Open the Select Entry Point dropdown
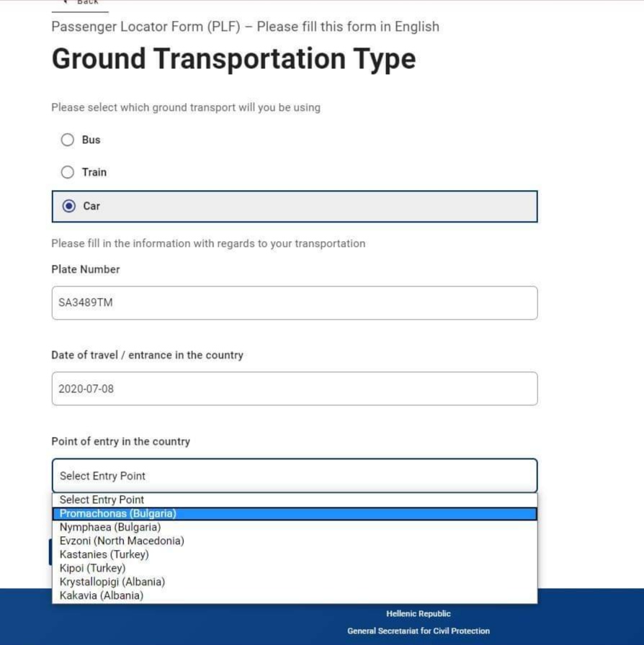644x645 pixels. (295, 476)
